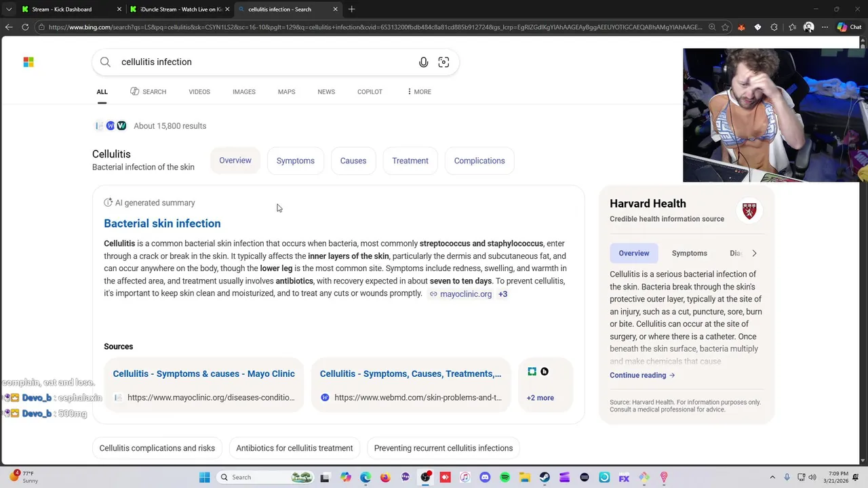Screen dimensions: 868x488
Task: Click the zoom magnifier icon in address bar
Action: click(711, 27)
